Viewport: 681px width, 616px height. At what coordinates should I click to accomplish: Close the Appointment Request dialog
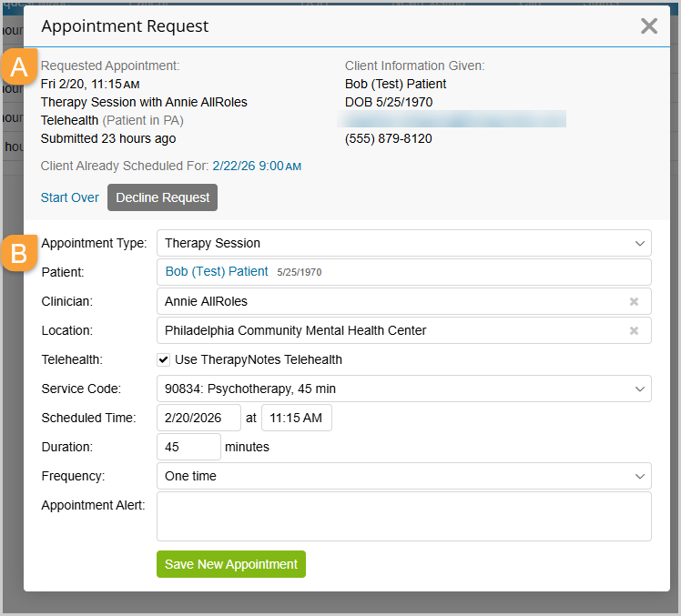pos(649,26)
